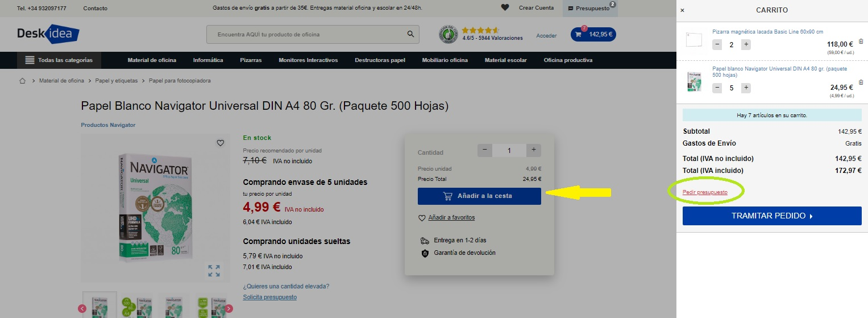Open Oficina productiva menu

(x=568, y=60)
